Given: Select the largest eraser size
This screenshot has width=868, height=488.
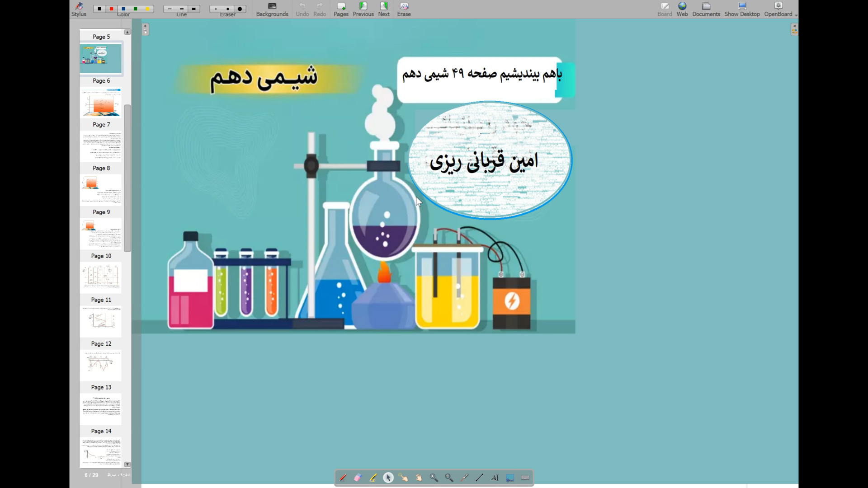Looking at the screenshot, I should pos(240,9).
